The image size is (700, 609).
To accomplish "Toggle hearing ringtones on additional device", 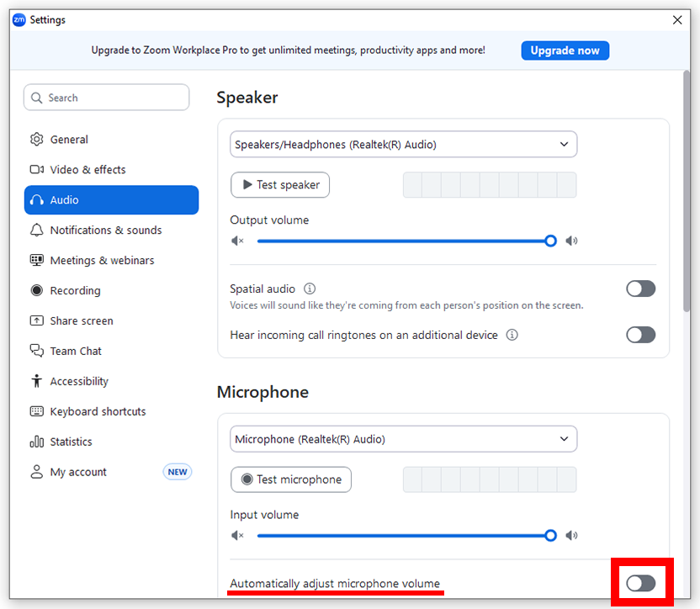I will click(x=640, y=335).
